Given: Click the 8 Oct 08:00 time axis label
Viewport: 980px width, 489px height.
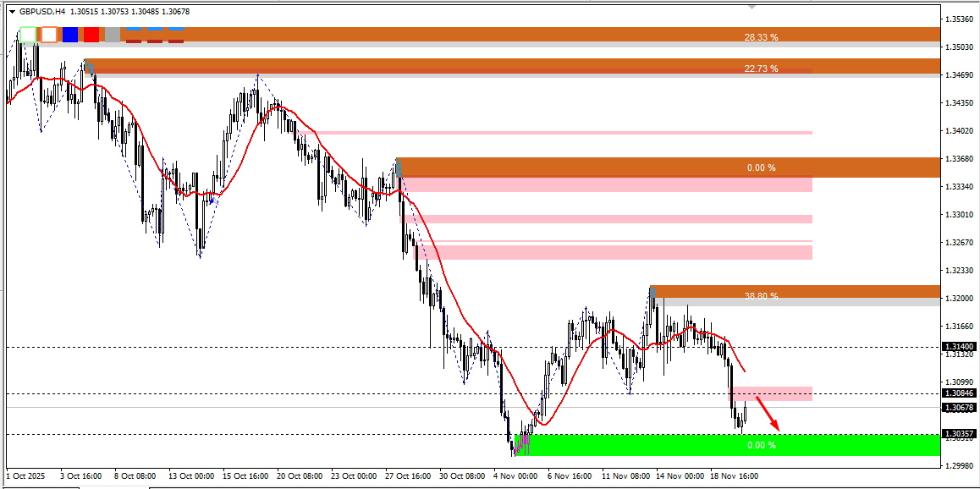Looking at the screenshot, I should click(137, 475).
